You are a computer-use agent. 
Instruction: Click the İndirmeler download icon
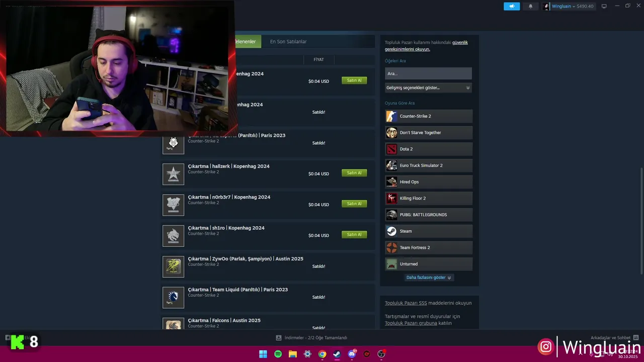pyautogui.click(x=278, y=338)
